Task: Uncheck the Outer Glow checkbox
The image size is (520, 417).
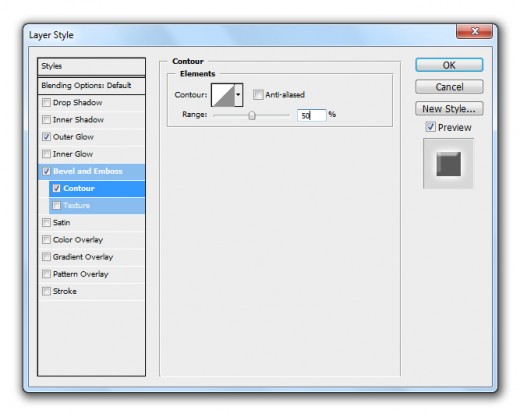Action: [x=46, y=137]
